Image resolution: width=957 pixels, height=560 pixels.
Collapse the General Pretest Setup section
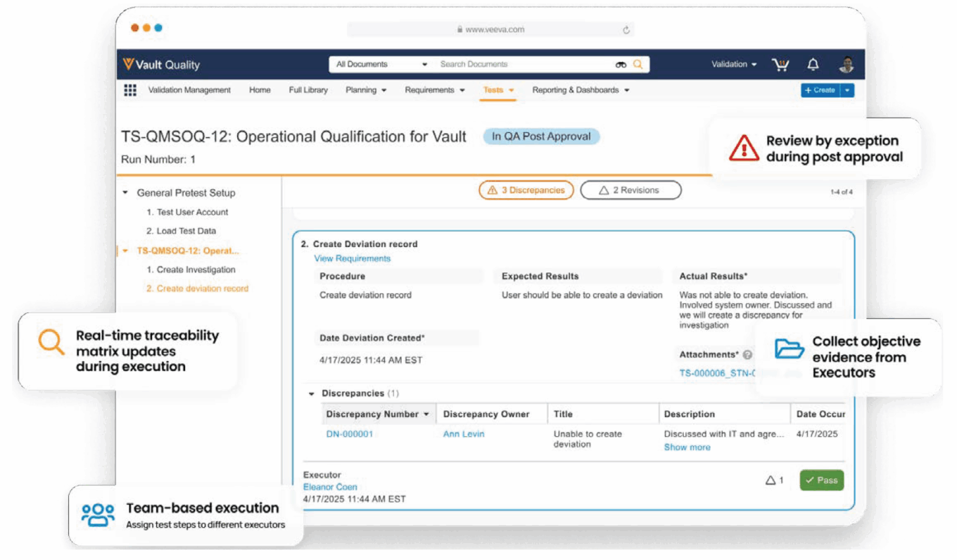[x=125, y=193]
